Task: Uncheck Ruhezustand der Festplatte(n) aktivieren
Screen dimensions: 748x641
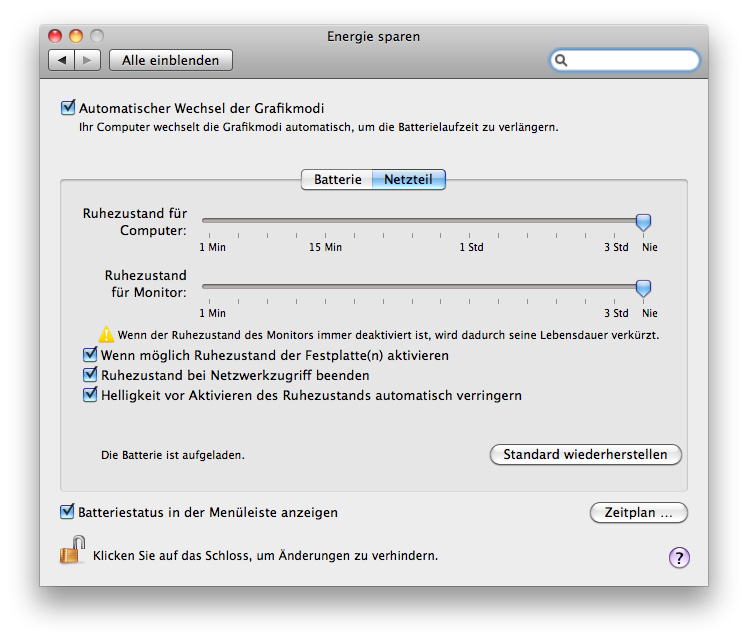Action: pos(90,354)
